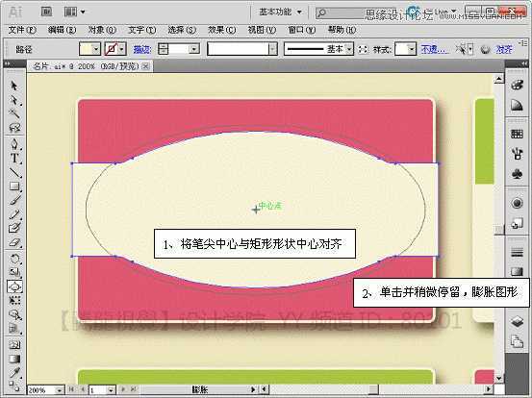Open the Layers panel icon
The height and width of the screenshot is (398, 532).
coord(517,321)
